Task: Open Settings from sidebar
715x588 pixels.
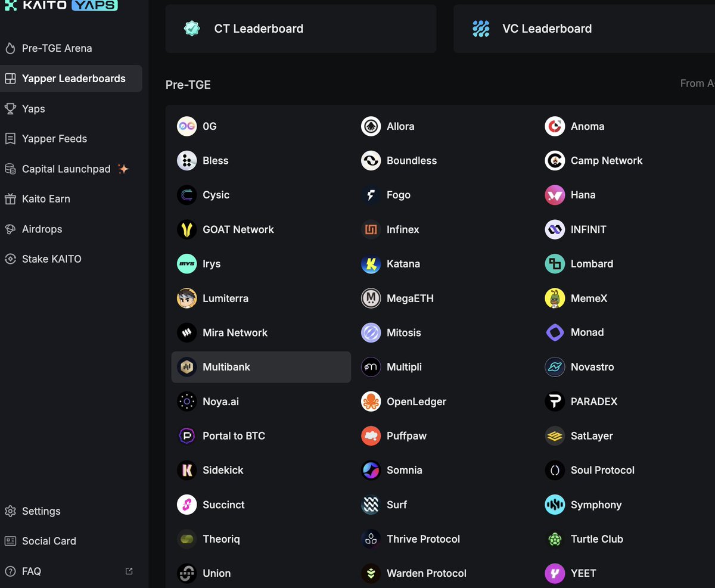Action: (71, 511)
